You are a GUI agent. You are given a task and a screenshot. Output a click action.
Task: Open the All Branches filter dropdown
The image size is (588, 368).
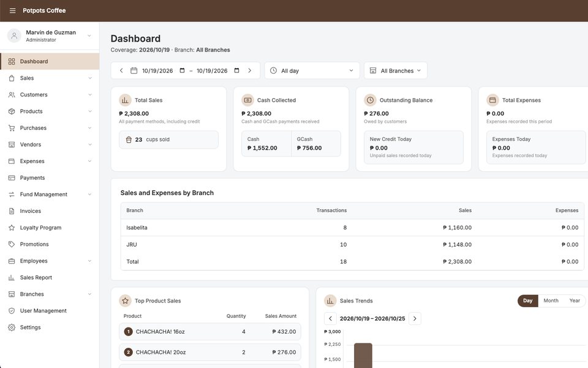[396, 71]
